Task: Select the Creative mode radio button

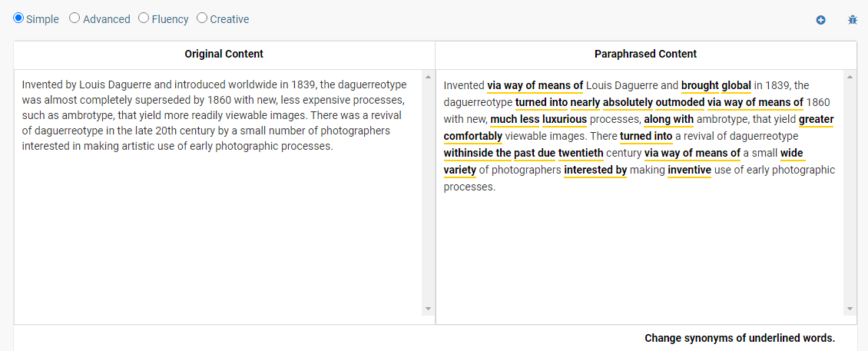Action: click(x=202, y=18)
